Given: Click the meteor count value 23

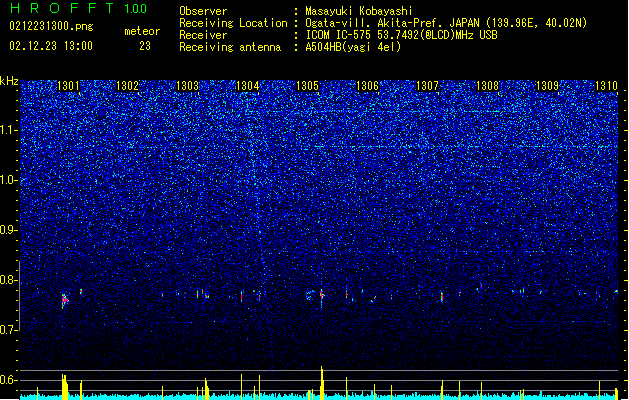Looking at the screenshot, I should click(145, 46).
